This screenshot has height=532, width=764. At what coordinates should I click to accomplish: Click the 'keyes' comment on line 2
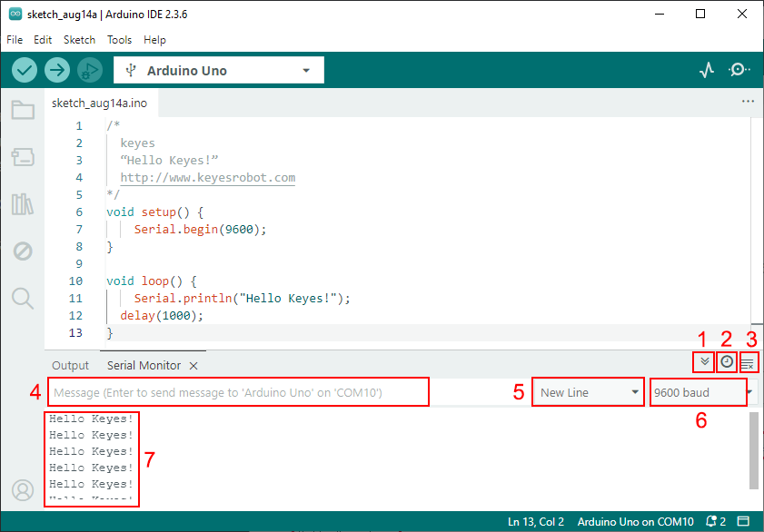(x=137, y=143)
